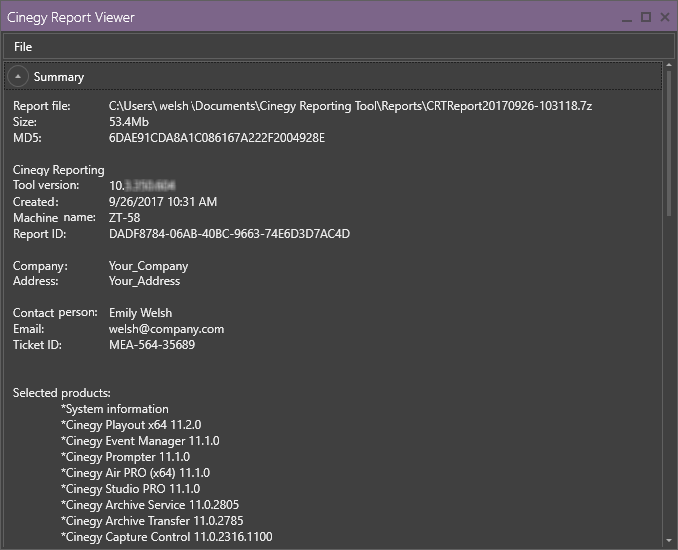Maximize the Cinegy Report Viewer window
The width and height of the screenshot is (678, 550).
point(646,17)
